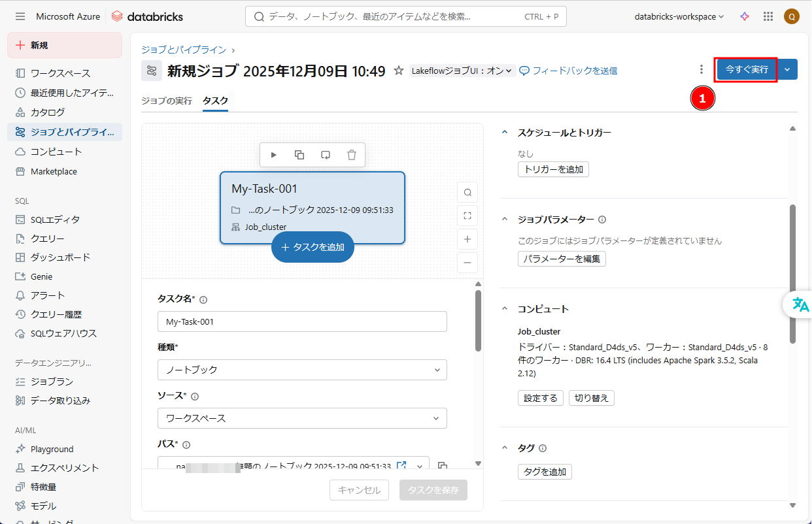Star the job as favorite
Image resolution: width=812 pixels, height=524 pixels.
click(398, 71)
